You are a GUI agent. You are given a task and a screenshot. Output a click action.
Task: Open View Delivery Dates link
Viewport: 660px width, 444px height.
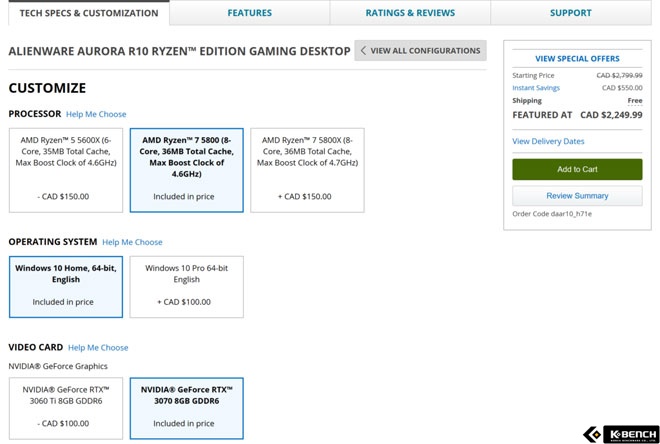pyautogui.click(x=548, y=141)
